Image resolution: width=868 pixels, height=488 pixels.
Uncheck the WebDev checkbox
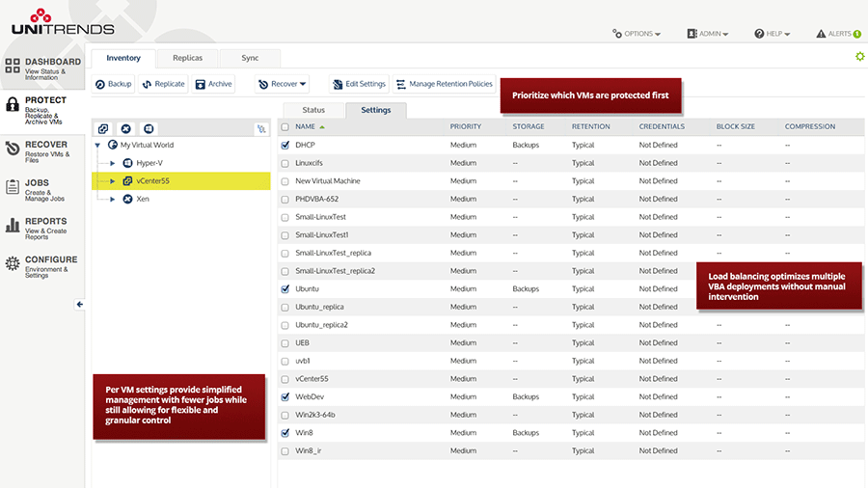[285, 396]
